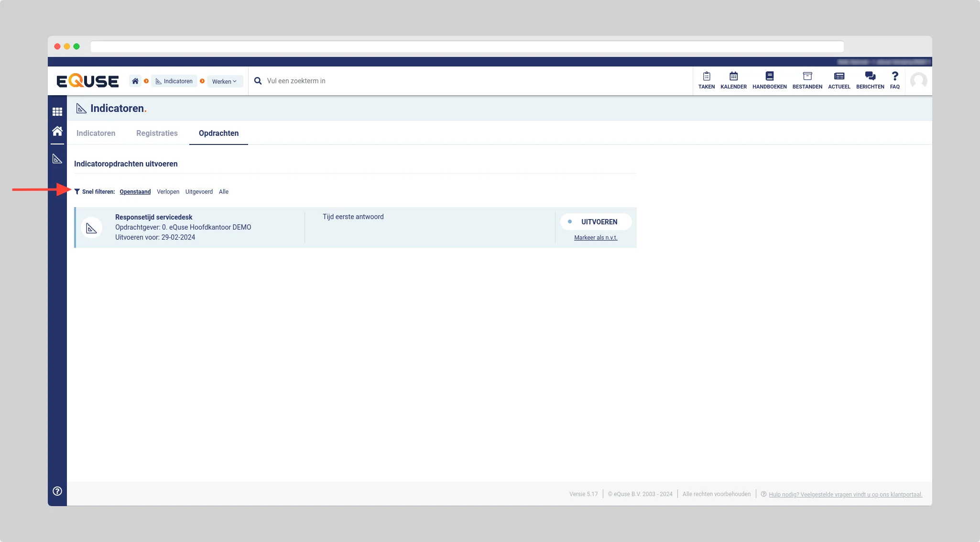Filter assignments by Uitgevoerd
This screenshot has width=980, height=542.
199,192
